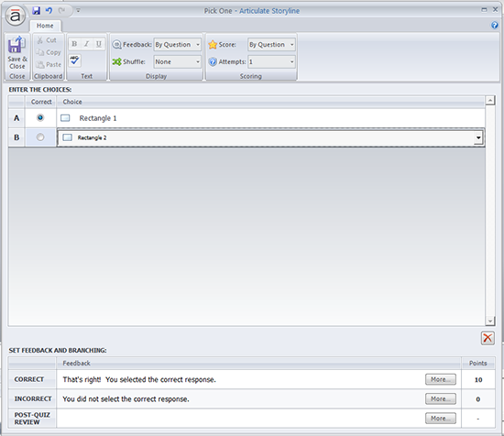The width and height of the screenshot is (504, 436).
Task: Open the Attempts dropdown showing 1
Action: coord(271,61)
